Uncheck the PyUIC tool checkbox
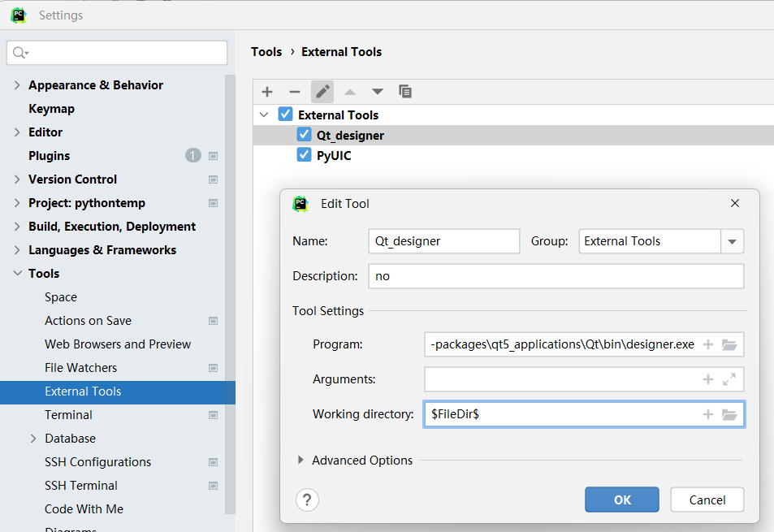This screenshot has height=532, width=774. tap(304, 155)
